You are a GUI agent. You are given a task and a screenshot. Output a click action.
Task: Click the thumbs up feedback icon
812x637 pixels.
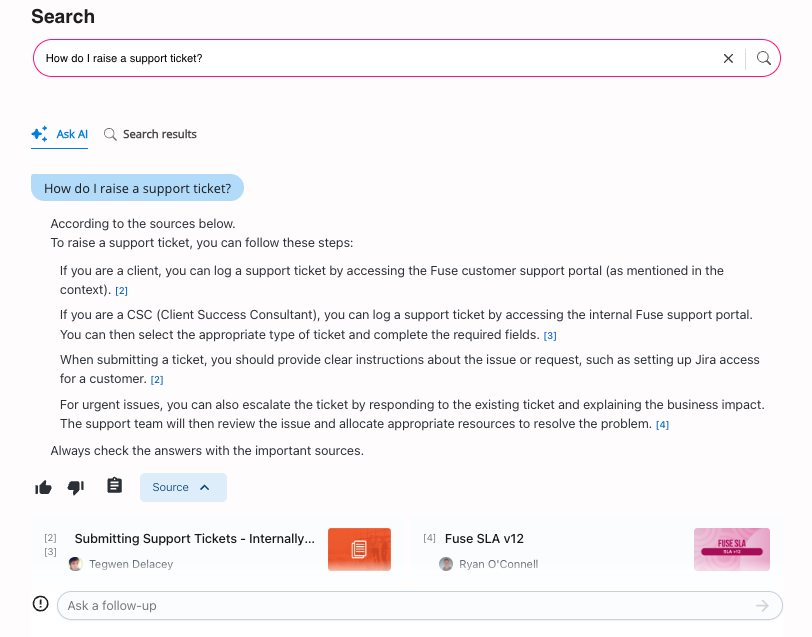coord(43,487)
